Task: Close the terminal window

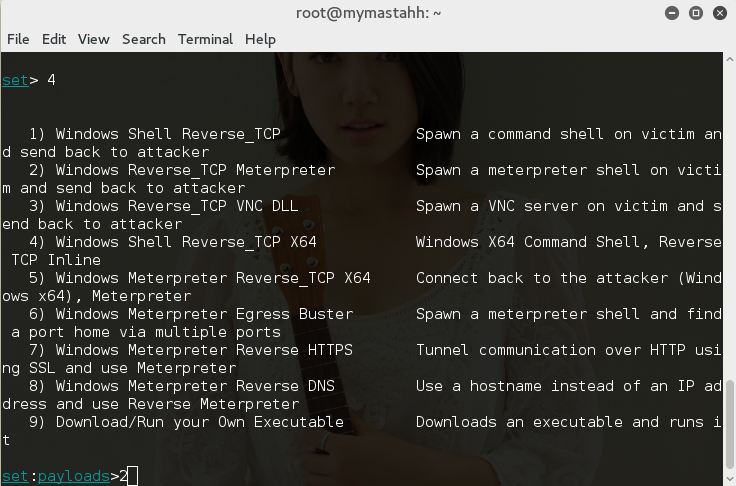Action: coord(718,13)
